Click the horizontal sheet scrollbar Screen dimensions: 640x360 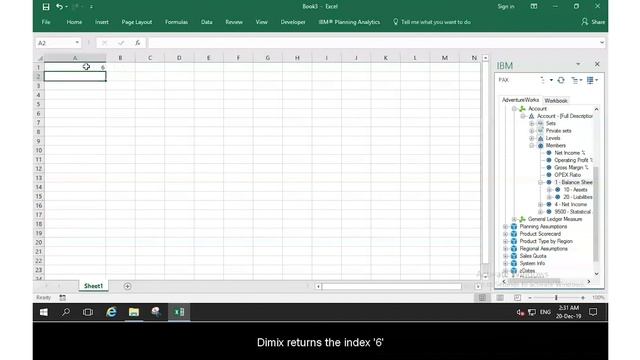(392, 286)
